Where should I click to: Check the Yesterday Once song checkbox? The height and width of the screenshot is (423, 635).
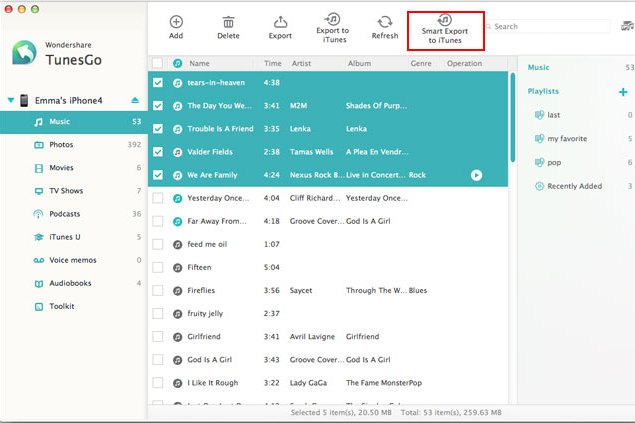[x=158, y=198]
